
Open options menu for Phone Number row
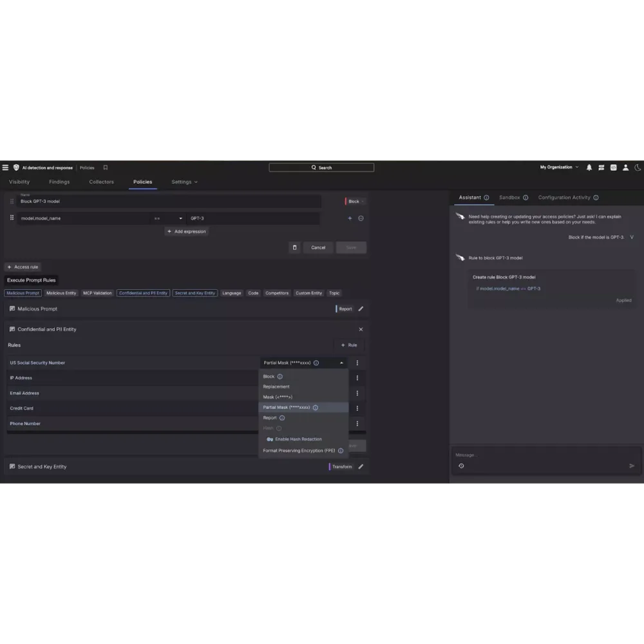tap(357, 424)
